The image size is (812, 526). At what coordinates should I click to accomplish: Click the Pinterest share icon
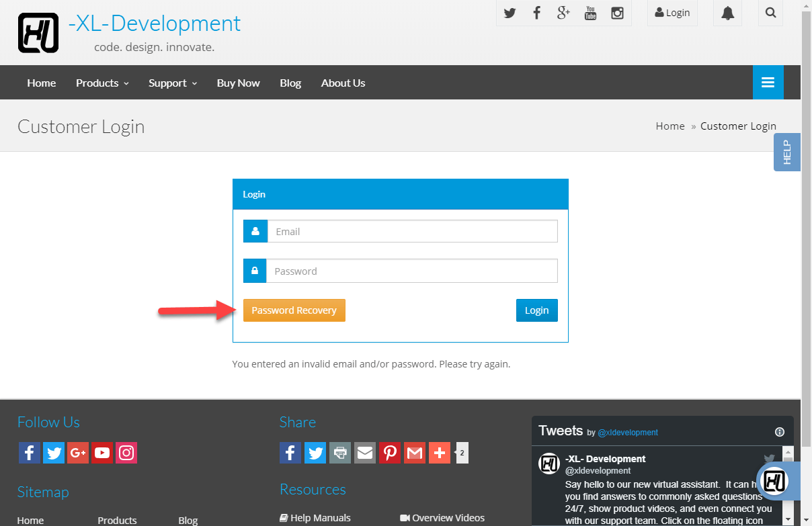tap(390, 452)
